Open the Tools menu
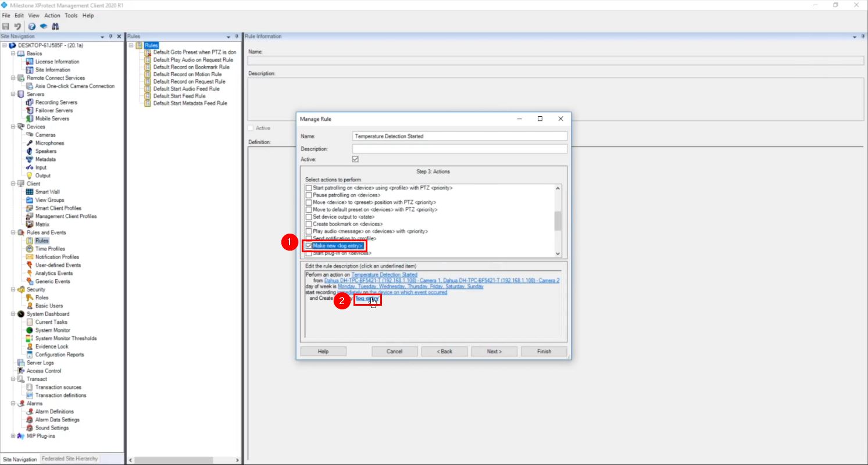 point(71,16)
